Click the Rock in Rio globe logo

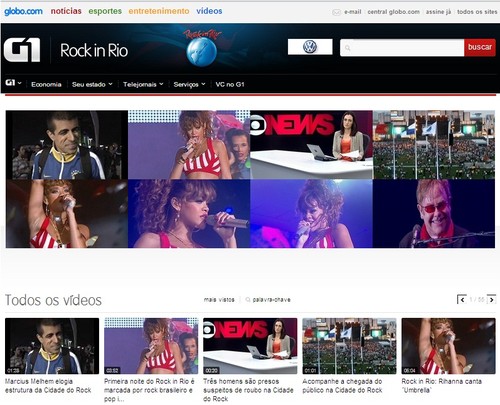pyautogui.click(x=202, y=49)
